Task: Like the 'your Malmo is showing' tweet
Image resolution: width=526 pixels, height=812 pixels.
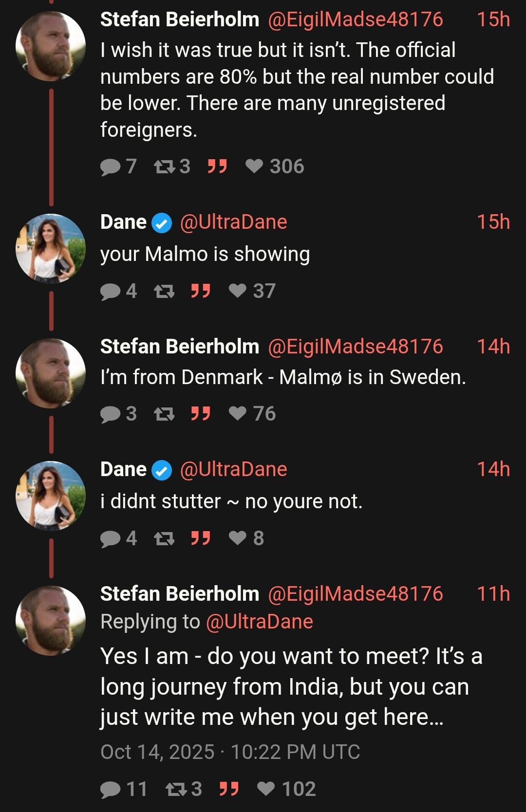Action: (x=238, y=291)
